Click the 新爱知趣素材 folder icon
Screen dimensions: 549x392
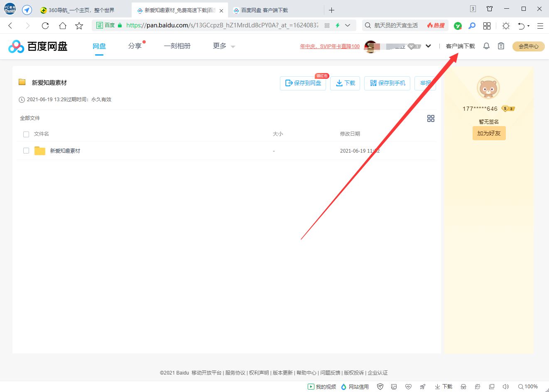click(x=40, y=151)
